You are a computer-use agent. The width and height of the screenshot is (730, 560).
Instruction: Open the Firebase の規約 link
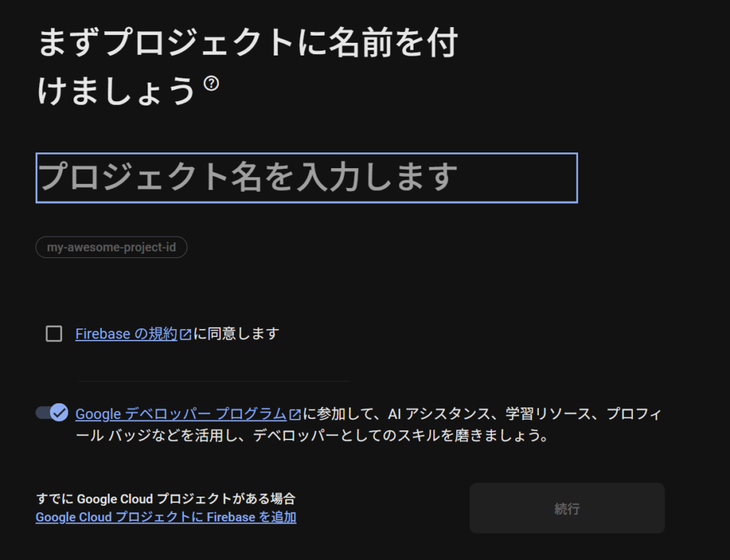pyautogui.click(x=125, y=333)
